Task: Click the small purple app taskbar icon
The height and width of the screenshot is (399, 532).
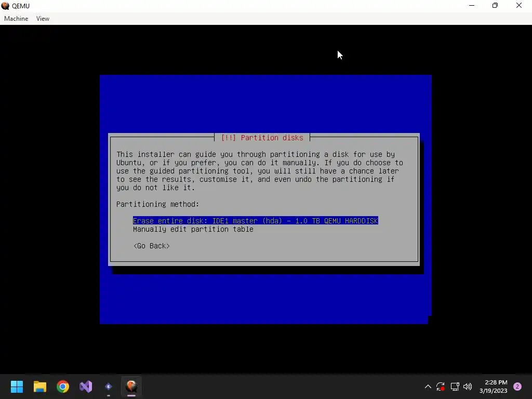Action: [109, 387]
